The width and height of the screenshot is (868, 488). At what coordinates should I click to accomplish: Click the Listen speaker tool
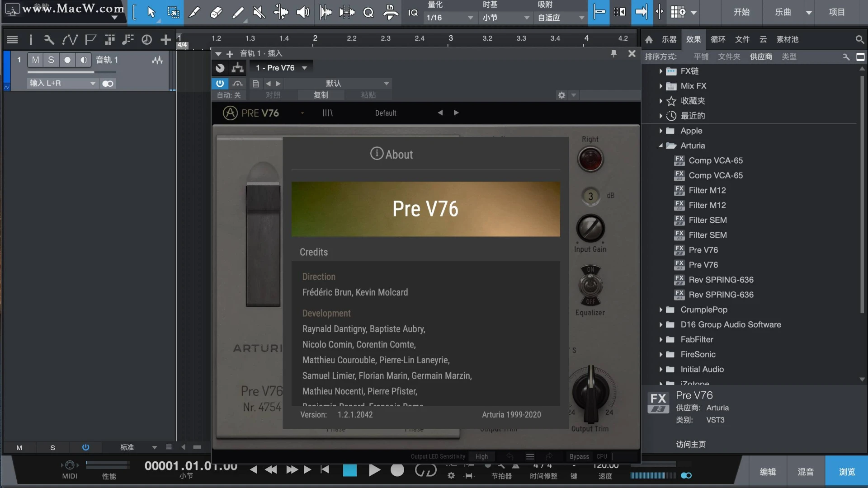coord(302,12)
